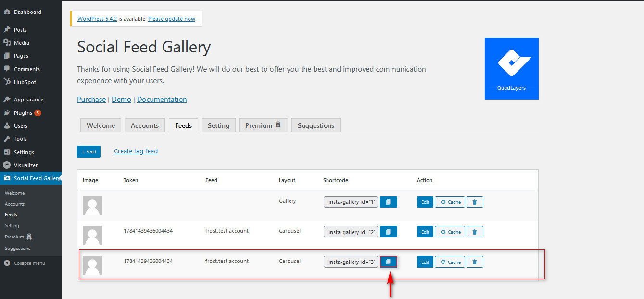Click Create tag feed link
Image resolution: width=644 pixels, height=299 pixels.
tap(136, 151)
